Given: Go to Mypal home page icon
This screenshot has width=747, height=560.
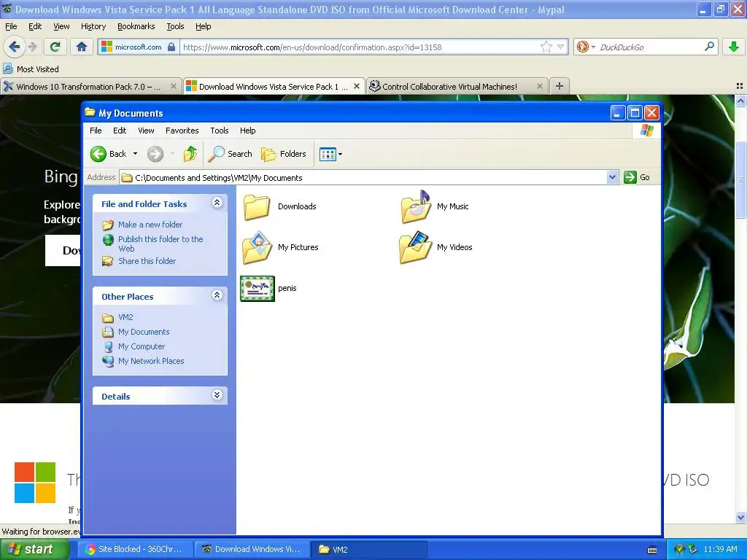Looking at the screenshot, I should click(82, 47).
